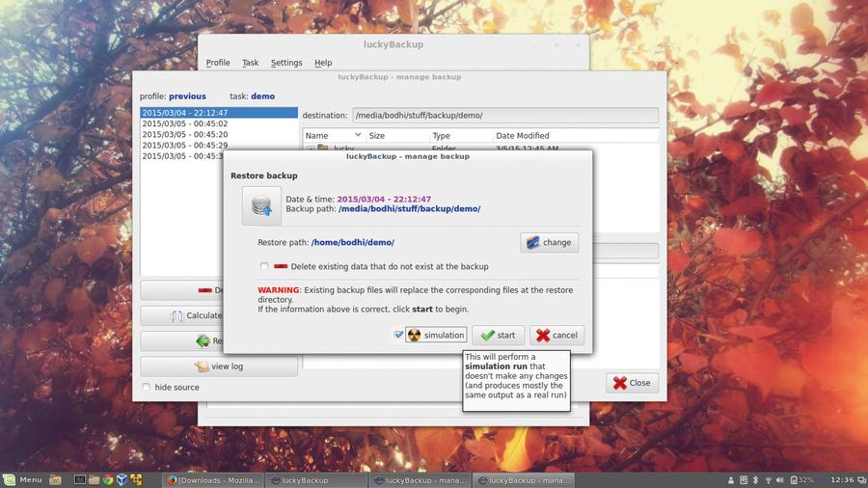Expand the lucky folder tree row
Screen dimensions: 868x488
coord(311,149)
